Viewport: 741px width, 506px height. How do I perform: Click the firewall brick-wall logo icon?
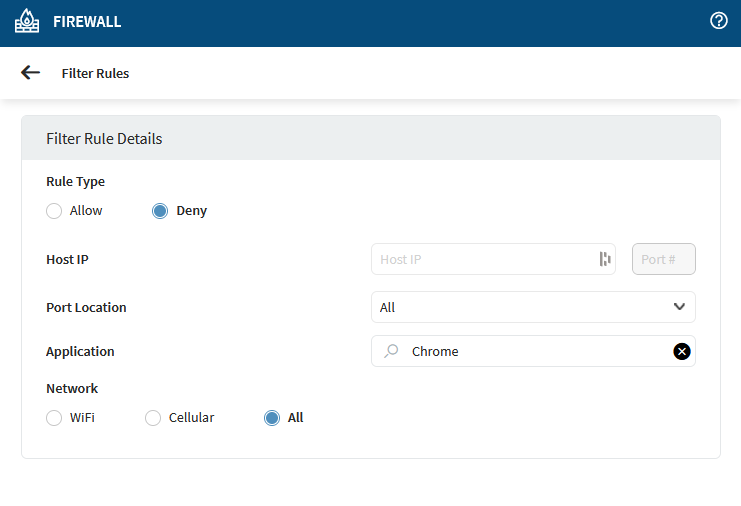pyautogui.click(x=26, y=22)
